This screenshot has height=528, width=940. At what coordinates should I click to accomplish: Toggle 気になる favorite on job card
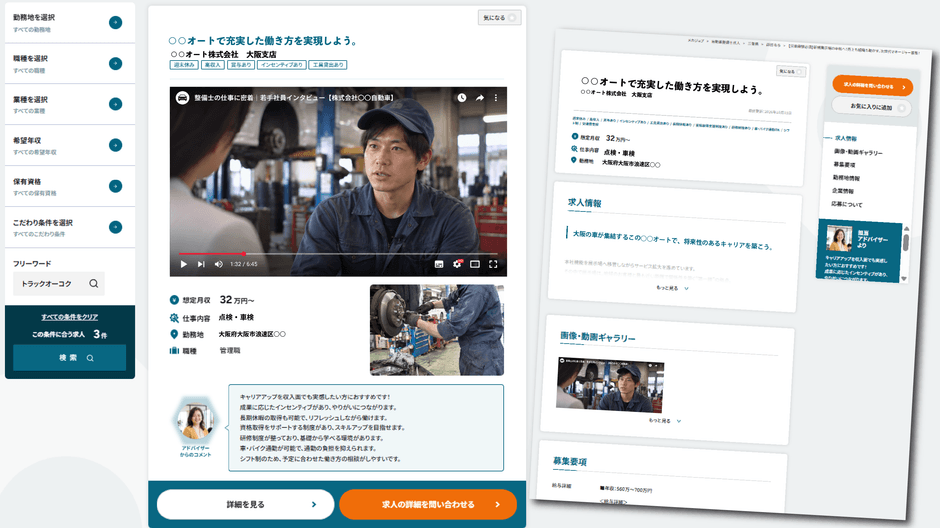click(x=499, y=18)
